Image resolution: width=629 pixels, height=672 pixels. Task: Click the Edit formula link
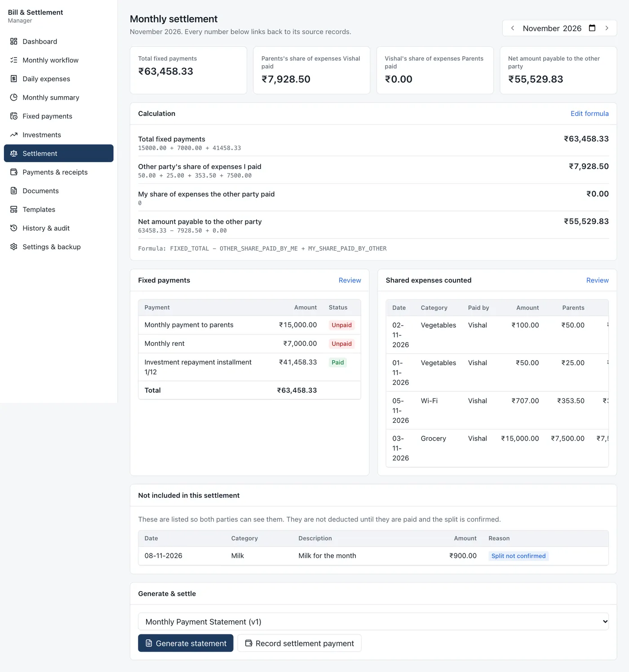[x=589, y=114]
